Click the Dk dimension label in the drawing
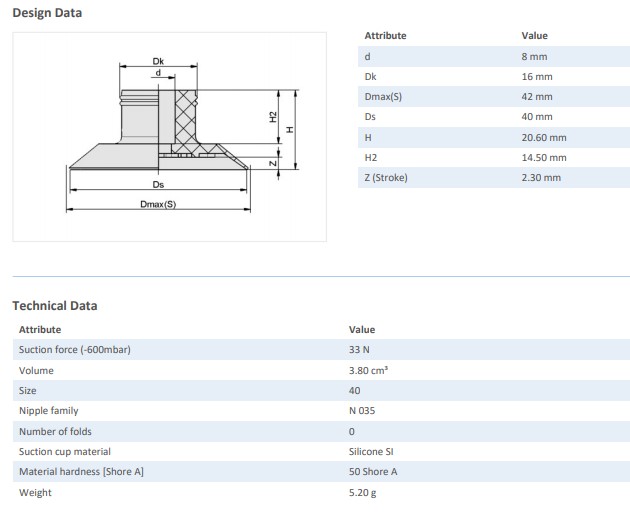 (x=158, y=61)
